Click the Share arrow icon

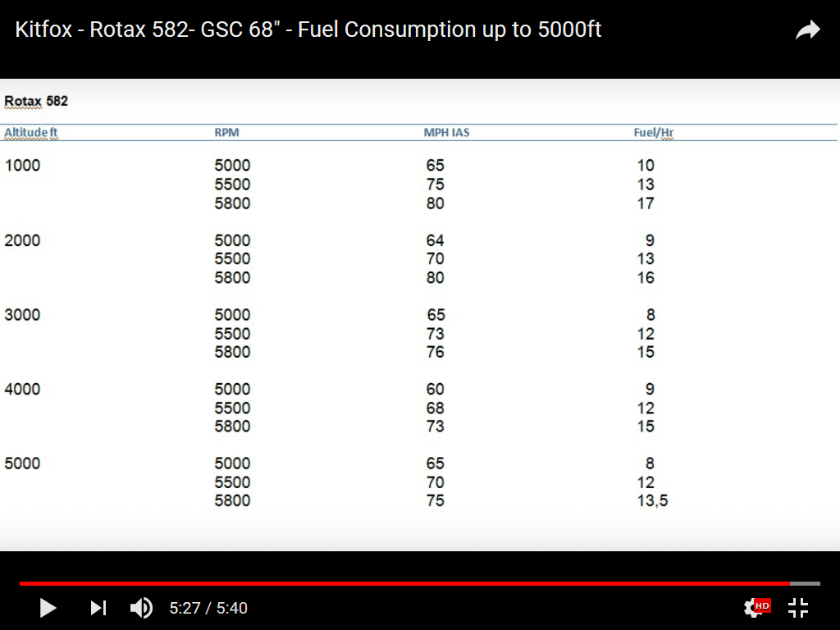coord(807,31)
